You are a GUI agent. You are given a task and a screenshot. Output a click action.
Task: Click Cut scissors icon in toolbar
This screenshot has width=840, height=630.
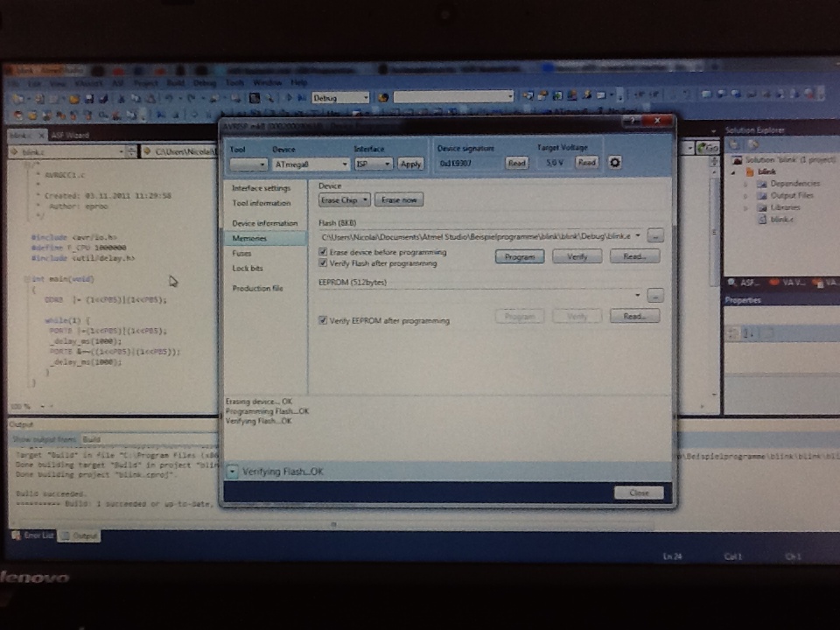(x=122, y=99)
